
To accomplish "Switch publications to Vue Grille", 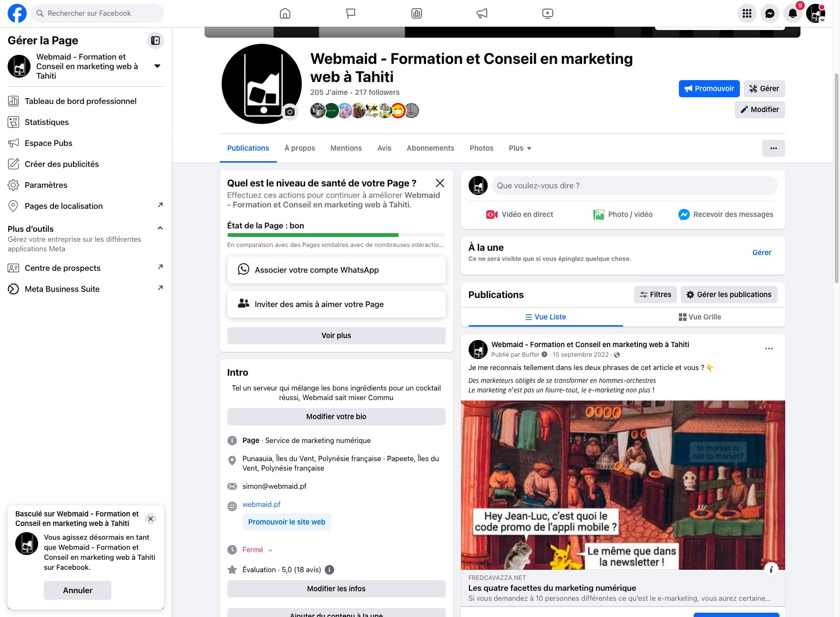I will click(x=699, y=317).
